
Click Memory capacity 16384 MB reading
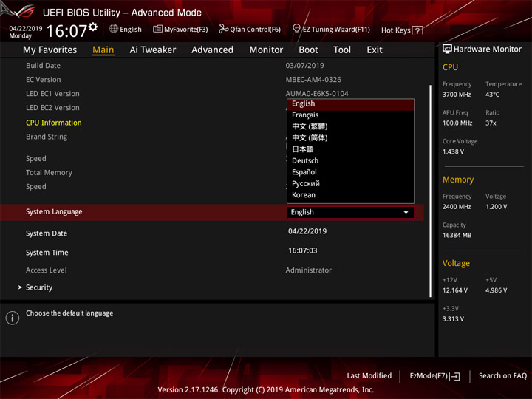[457, 236]
